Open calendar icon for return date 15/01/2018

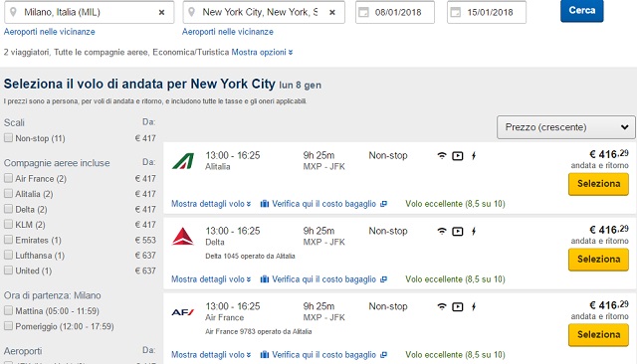[456, 13]
